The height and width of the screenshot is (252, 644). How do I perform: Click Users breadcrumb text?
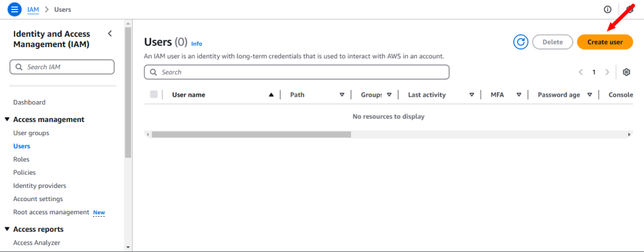pyautogui.click(x=62, y=9)
